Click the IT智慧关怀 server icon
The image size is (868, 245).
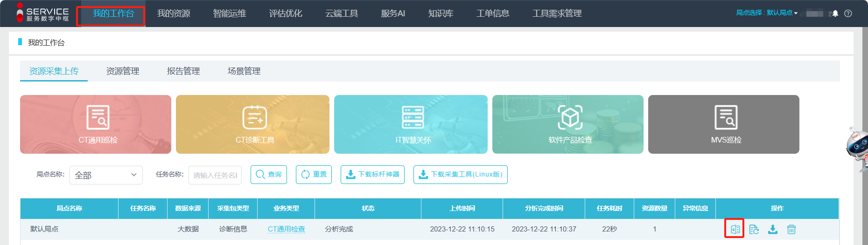[x=413, y=117]
